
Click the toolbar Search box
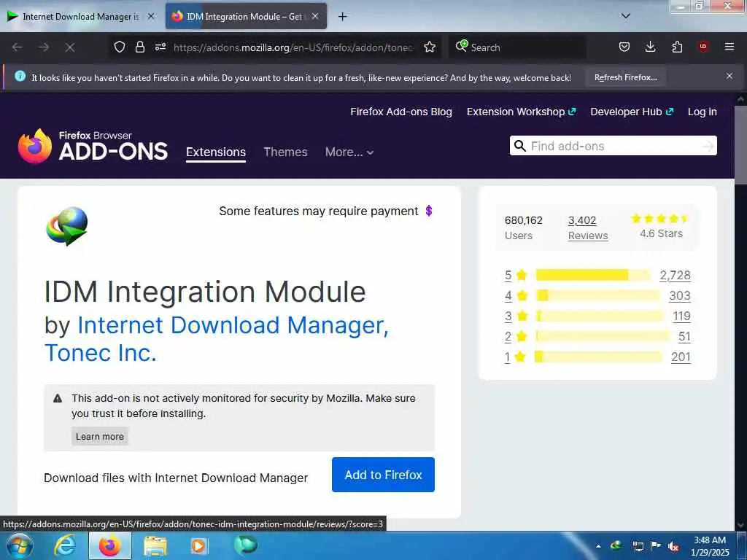point(517,47)
